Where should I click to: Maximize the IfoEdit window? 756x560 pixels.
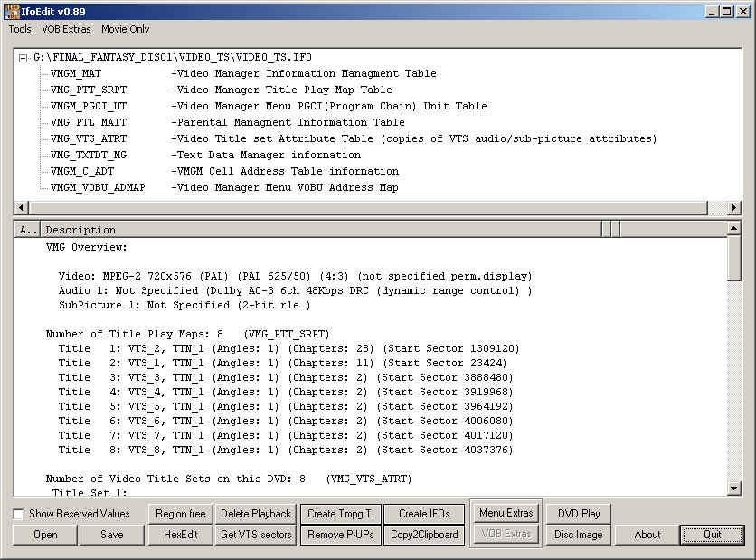727,12
